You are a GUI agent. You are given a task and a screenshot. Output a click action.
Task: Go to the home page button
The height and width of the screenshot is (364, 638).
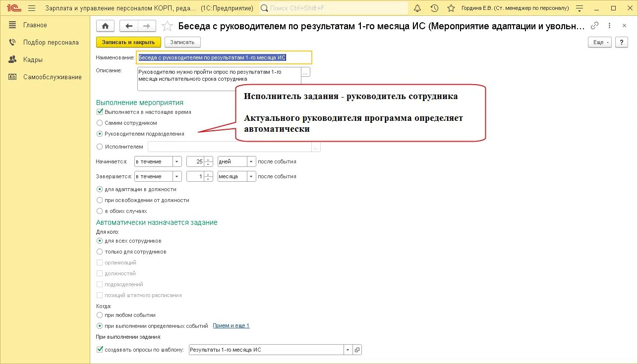105,26
